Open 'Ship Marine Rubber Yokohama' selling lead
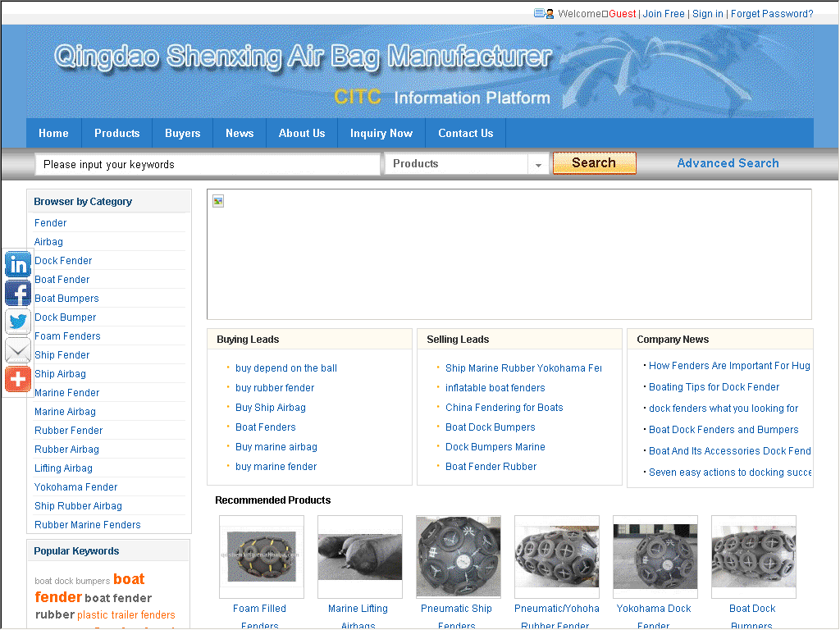The width and height of the screenshot is (840, 630). [x=523, y=368]
